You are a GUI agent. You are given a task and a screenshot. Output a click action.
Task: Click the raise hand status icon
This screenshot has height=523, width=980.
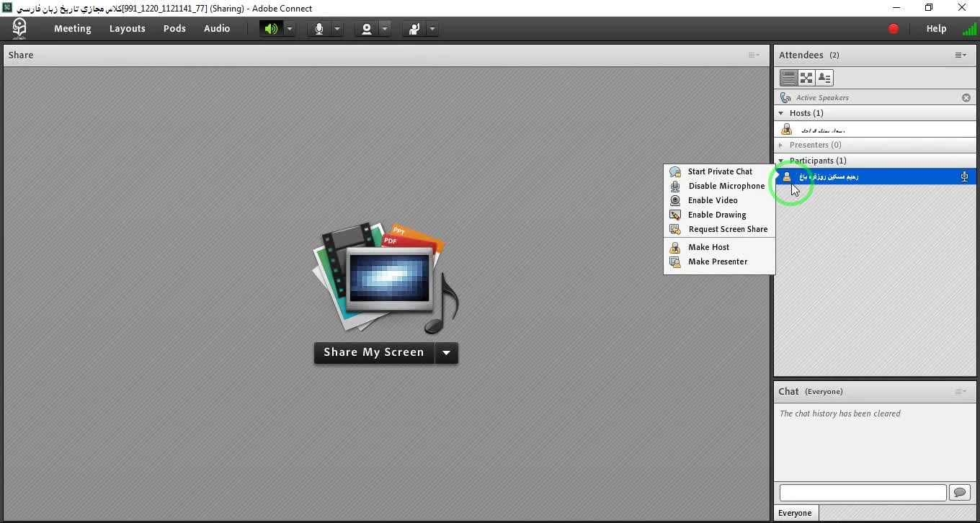[414, 29]
